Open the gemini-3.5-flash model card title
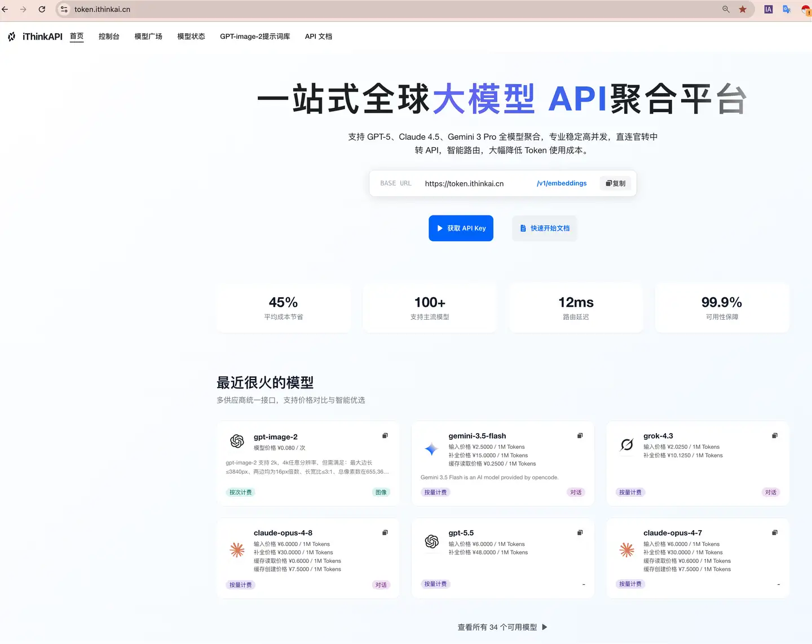Viewport: 812px width, 644px height. tap(477, 436)
